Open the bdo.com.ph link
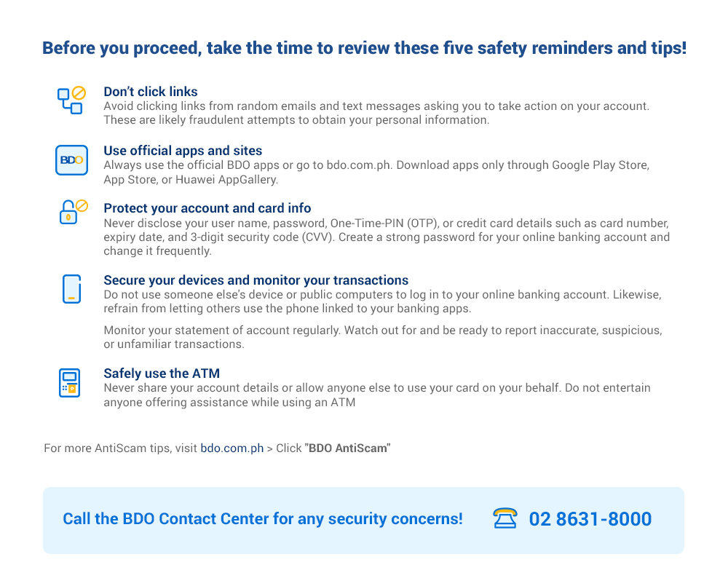The image size is (728, 562). coord(232,448)
